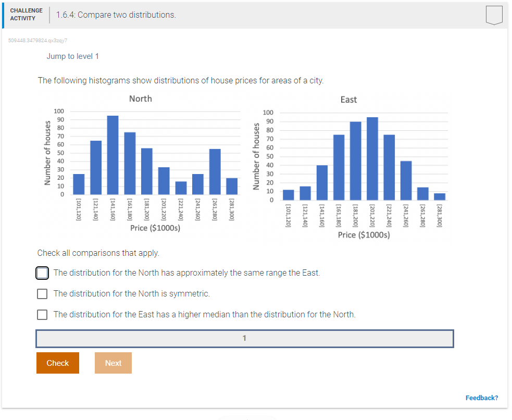Click the progress bar showing 1
Image resolution: width=512 pixels, height=420 pixels.
pos(244,338)
